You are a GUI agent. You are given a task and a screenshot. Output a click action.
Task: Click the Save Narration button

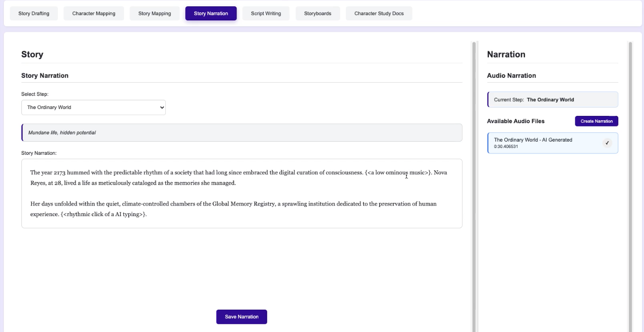pos(242,317)
